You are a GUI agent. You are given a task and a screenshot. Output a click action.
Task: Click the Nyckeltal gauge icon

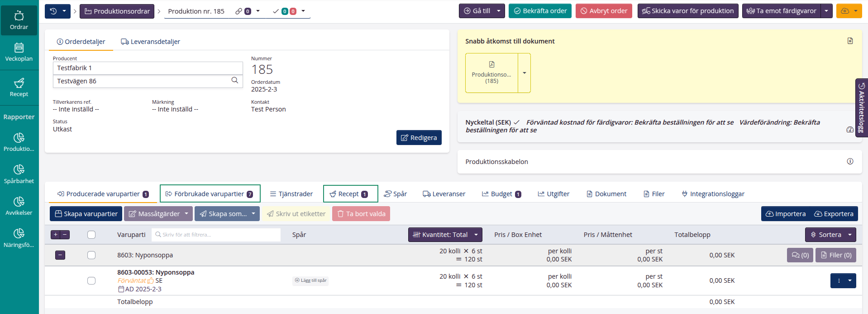pyautogui.click(x=849, y=130)
